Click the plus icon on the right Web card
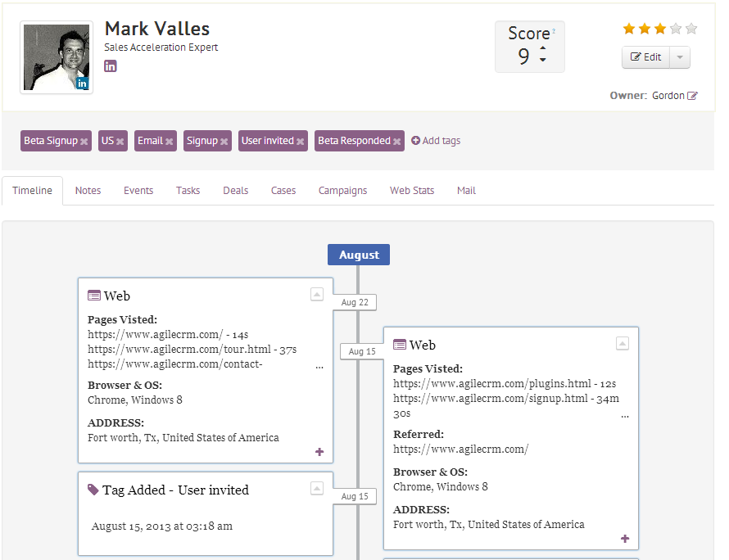Image resolution: width=729 pixels, height=560 pixels. coord(624,539)
